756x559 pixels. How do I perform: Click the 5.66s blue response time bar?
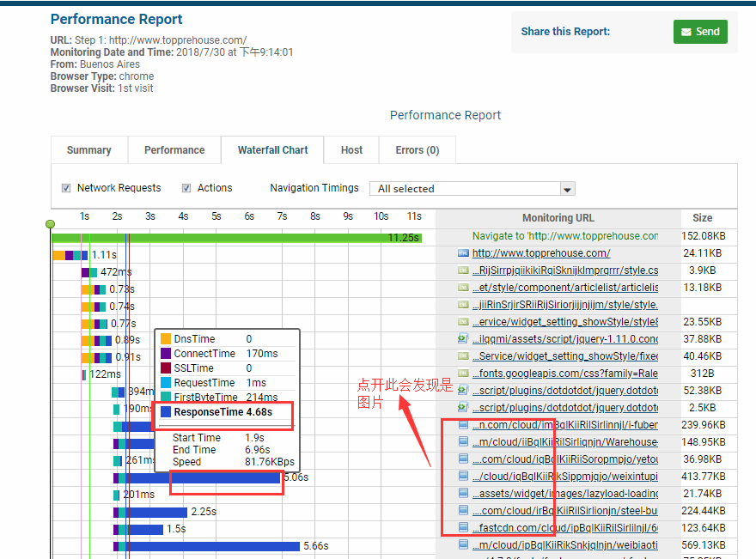point(215,546)
